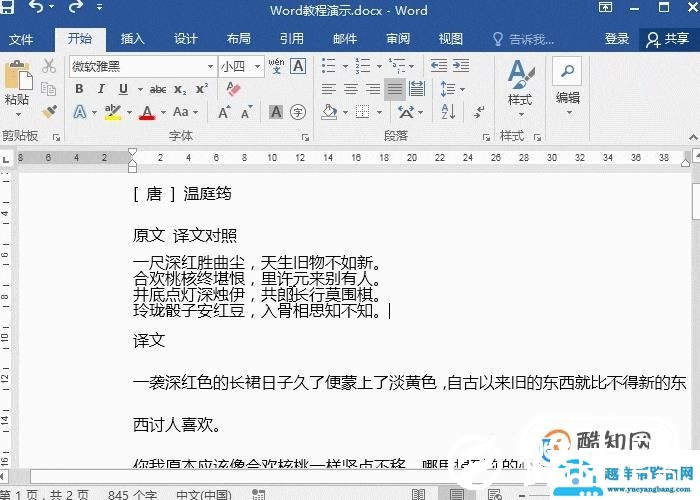Toggle Bold formatting

[x=79, y=89]
